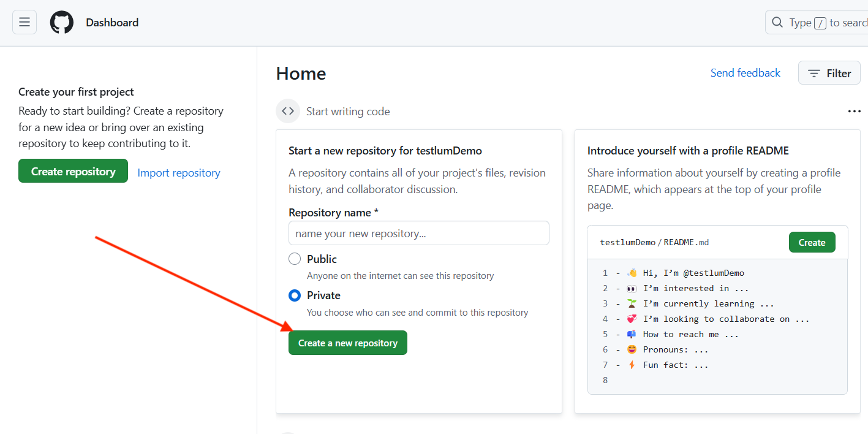
Task: Click the eyes emoji on line 2
Action: pyautogui.click(x=632, y=288)
